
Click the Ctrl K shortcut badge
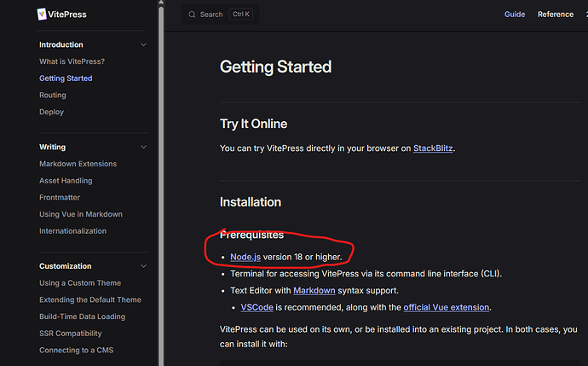(241, 15)
